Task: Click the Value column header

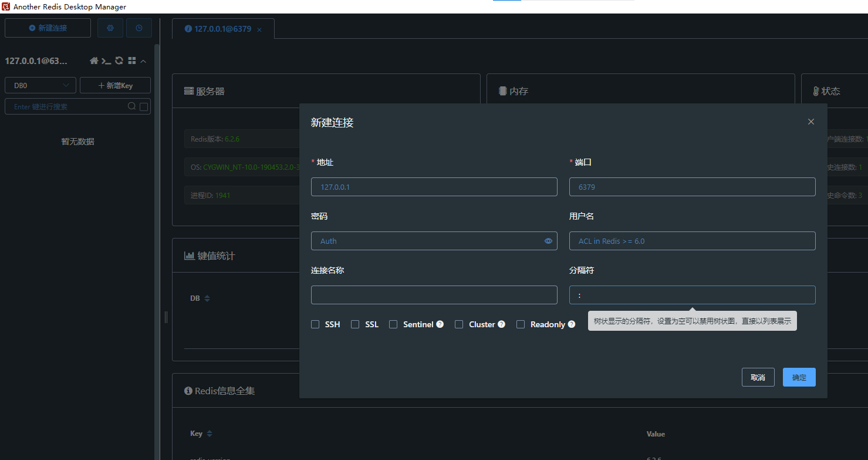Action: tap(656, 434)
